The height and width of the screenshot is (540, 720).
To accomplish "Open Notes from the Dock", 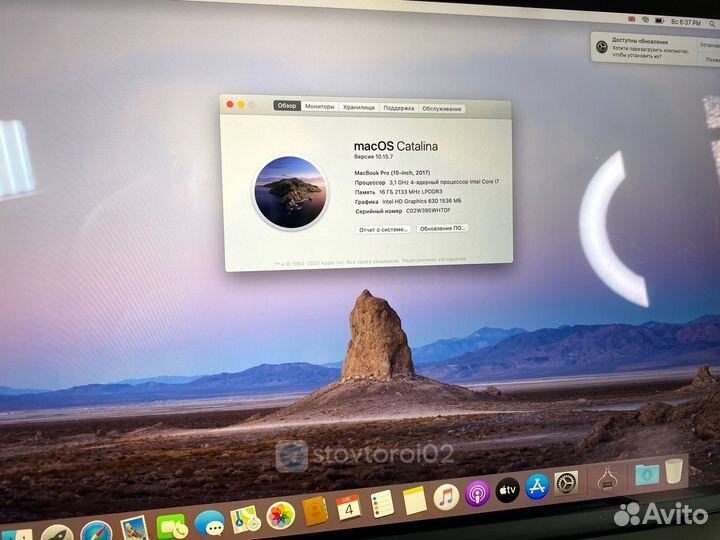I will click(415, 500).
